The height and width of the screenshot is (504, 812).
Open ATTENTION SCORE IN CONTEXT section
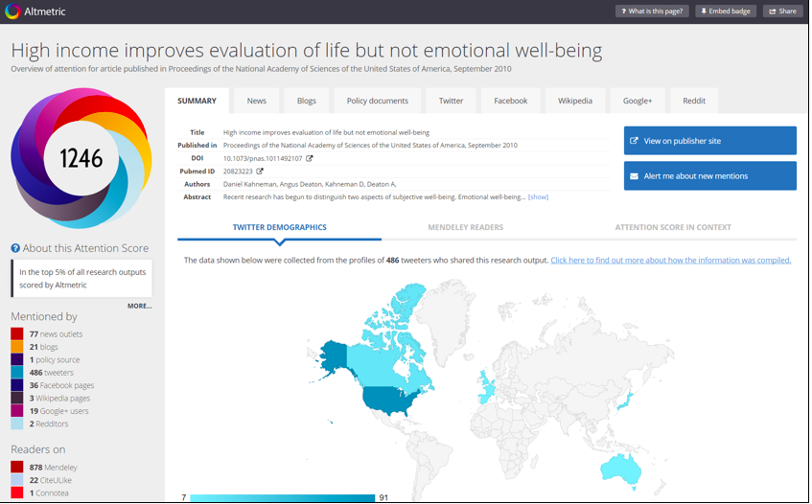[x=673, y=227]
